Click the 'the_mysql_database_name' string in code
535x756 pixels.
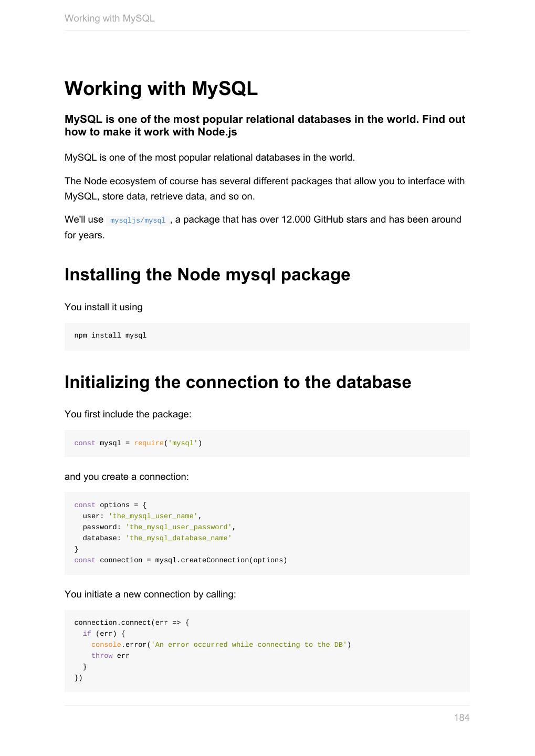coord(179,538)
